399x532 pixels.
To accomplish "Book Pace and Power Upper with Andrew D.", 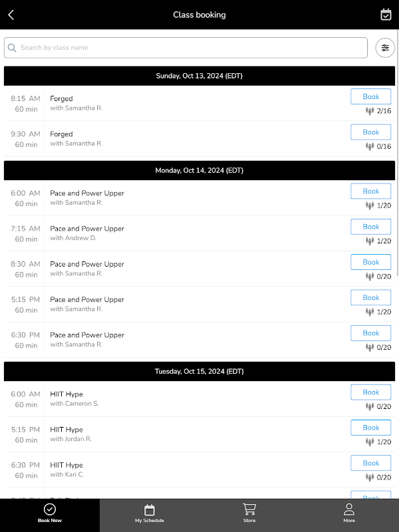I will click(370, 227).
